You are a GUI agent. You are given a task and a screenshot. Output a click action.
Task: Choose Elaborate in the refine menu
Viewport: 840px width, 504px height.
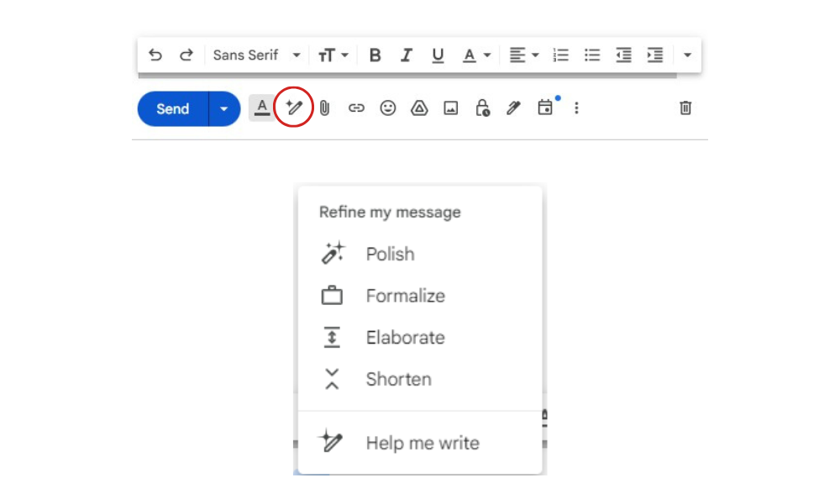coord(420,338)
